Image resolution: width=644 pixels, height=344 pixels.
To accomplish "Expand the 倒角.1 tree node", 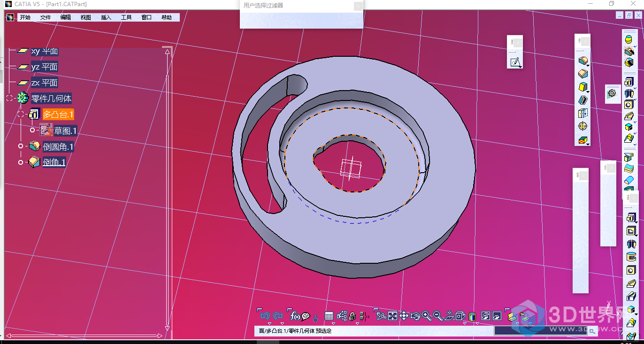I will point(21,162).
